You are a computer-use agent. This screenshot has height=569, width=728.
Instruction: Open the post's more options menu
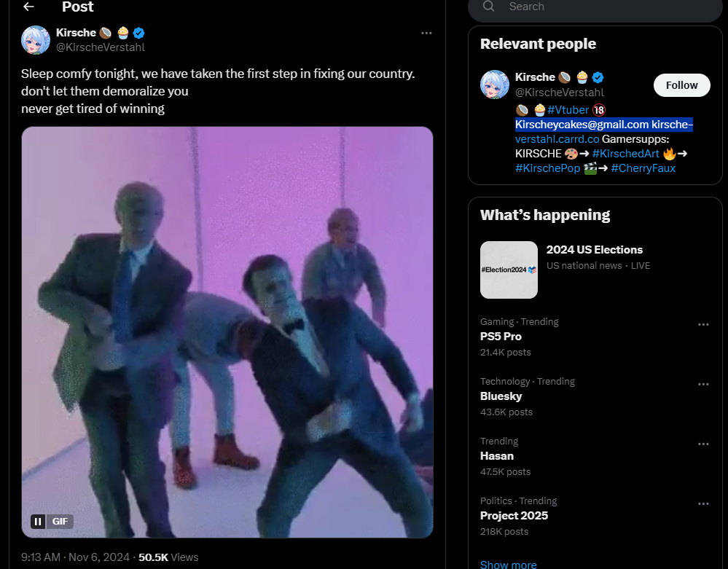[426, 33]
